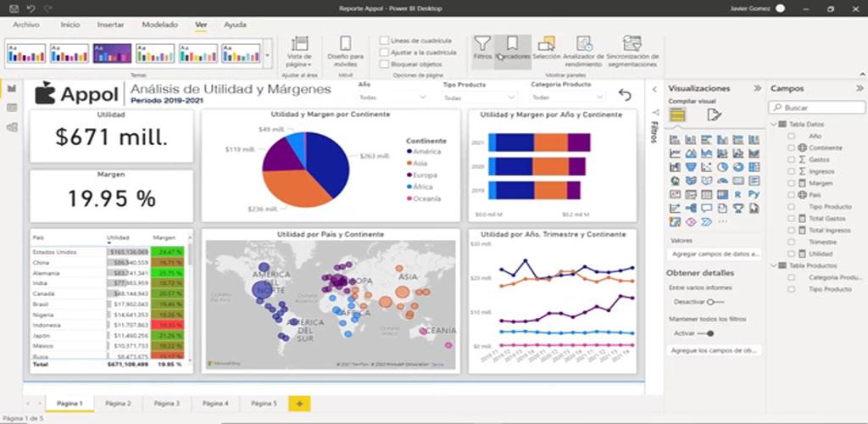Select the line chart visualization

point(675,153)
